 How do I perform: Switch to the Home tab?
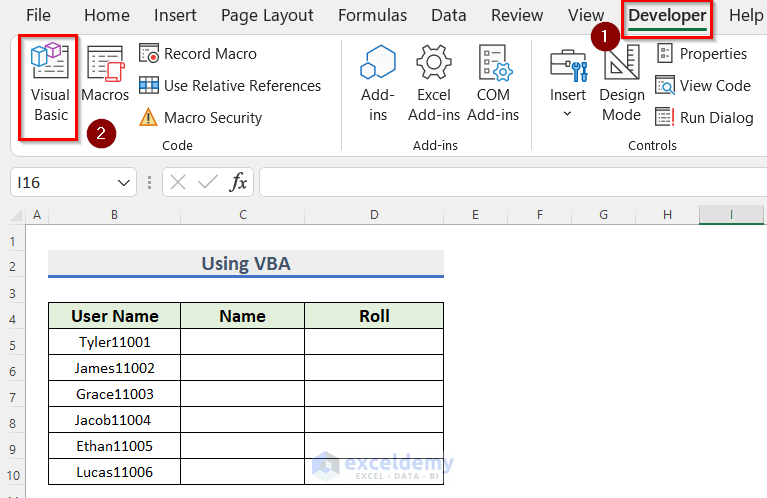107,15
